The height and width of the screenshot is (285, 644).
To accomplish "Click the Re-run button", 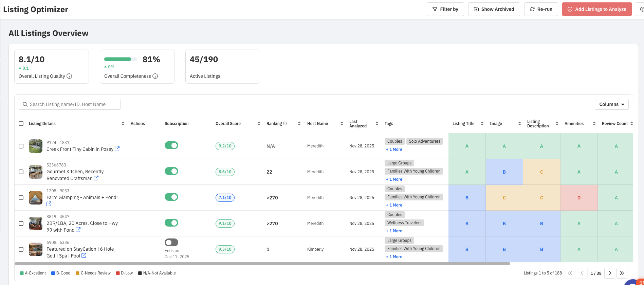I will click(541, 9).
